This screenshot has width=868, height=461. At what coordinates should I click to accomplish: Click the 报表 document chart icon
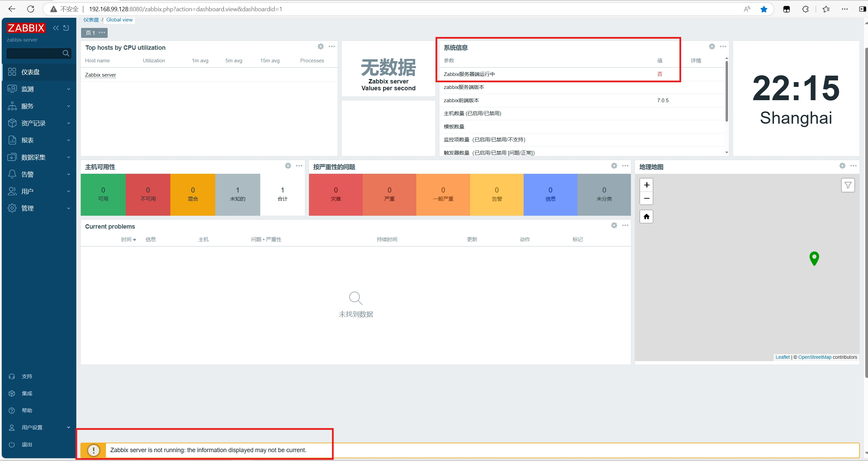tap(12, 140)
